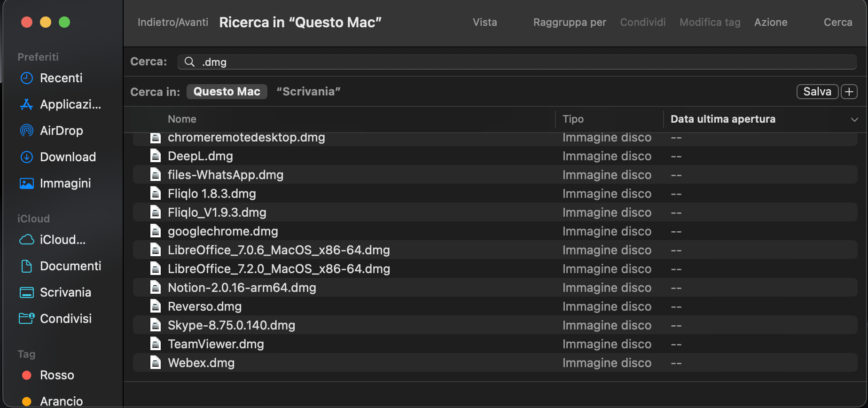Click the icon of LibreOffice_7.2.0_MacOS_x86-64.dmg
This screenshot has width=868, height=408.
[155, 269]
